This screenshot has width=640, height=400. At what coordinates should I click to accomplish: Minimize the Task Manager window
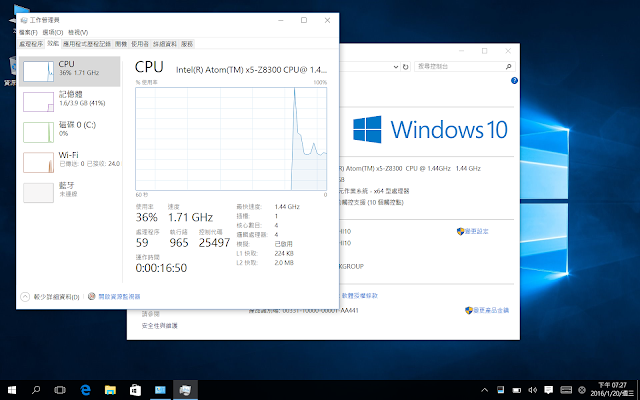click(x=281, y=20)
